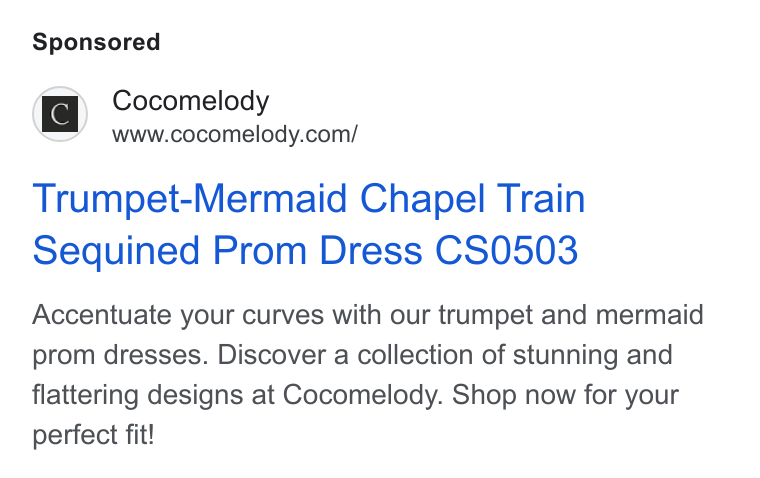This screenshot has height=478, width=760.
Task: Click 'mermaid' at the end of the first description line
Action: point(649,315)
